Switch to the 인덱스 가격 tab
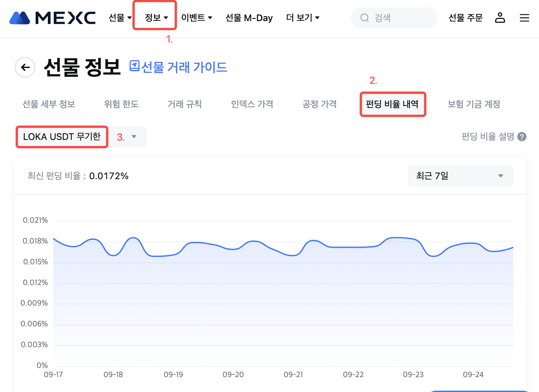The width and height of the screenshot is (539, 392). 252,104
